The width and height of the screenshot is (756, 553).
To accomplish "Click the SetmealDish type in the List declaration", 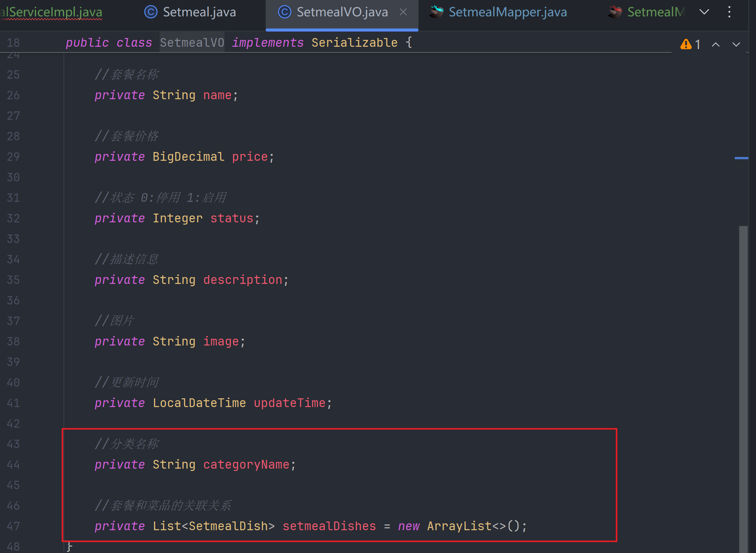I will tap(228, 526).
